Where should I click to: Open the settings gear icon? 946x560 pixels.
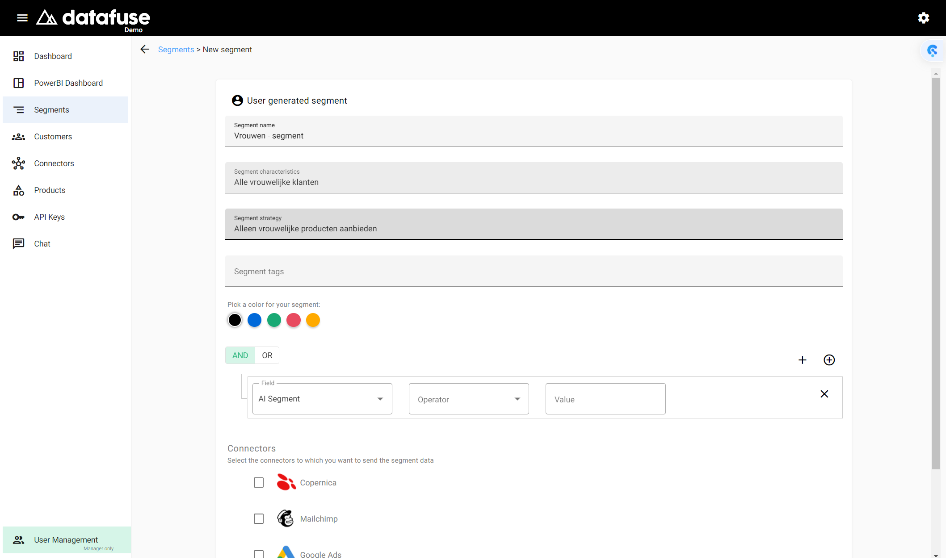[924, 18]
